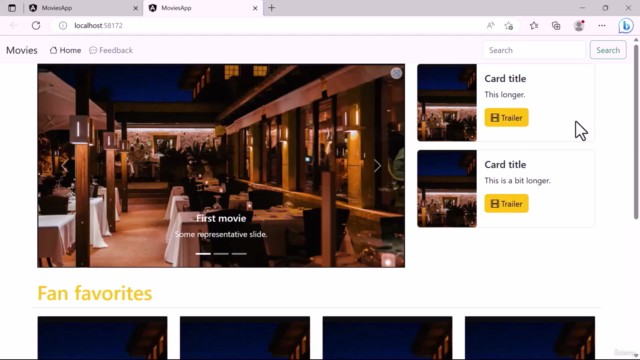Open thumbnail of 'This longer.' card

(447, 103)
